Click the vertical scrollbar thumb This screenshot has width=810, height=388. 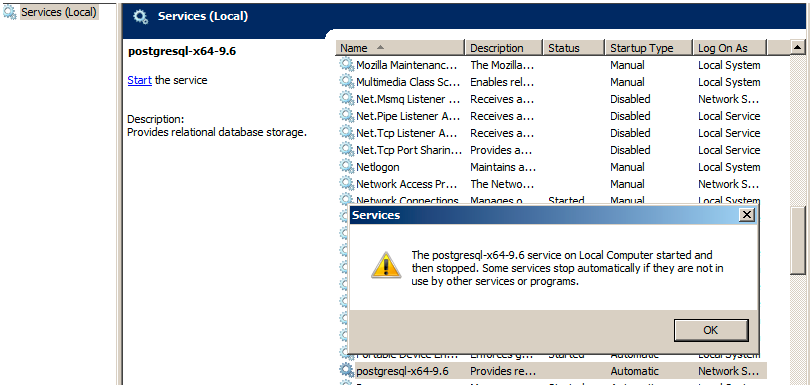[x=798, y=241]
